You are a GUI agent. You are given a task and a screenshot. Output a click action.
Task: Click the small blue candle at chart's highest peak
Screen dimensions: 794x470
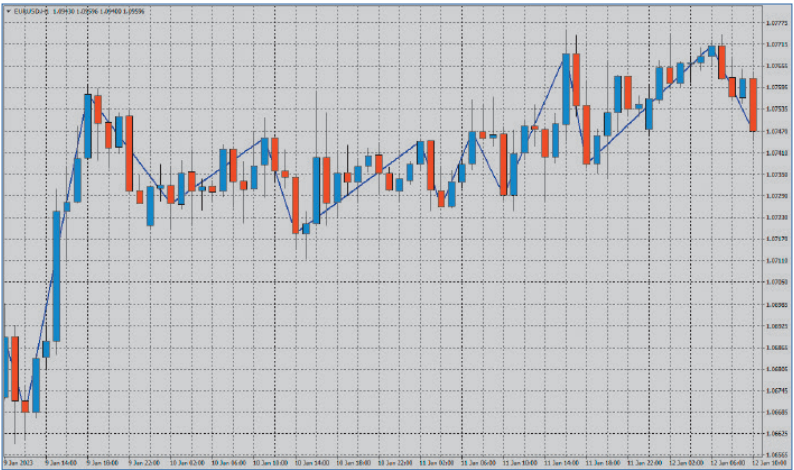click(711, 50)
